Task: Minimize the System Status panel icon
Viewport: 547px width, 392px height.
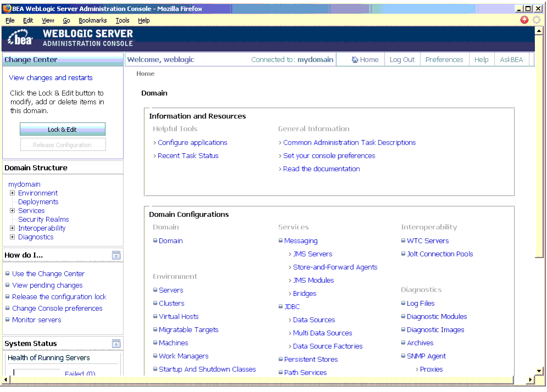Action: click(116, 344)
